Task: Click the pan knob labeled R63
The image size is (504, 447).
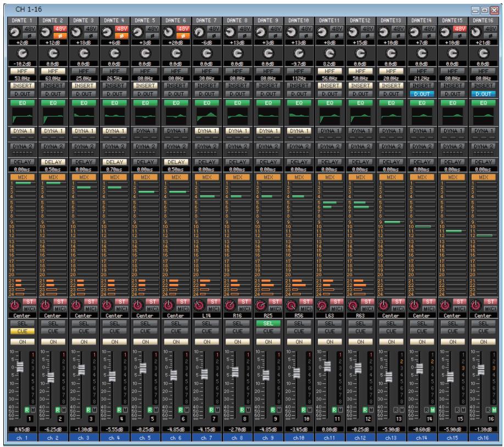Action: pyautogui.click(x=353, y=305)
